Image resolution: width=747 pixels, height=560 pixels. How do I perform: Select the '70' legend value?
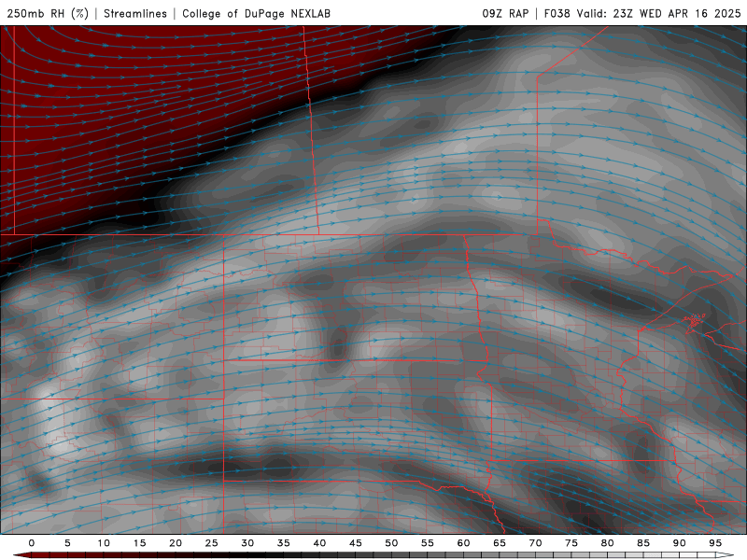[x=535, y=543]
